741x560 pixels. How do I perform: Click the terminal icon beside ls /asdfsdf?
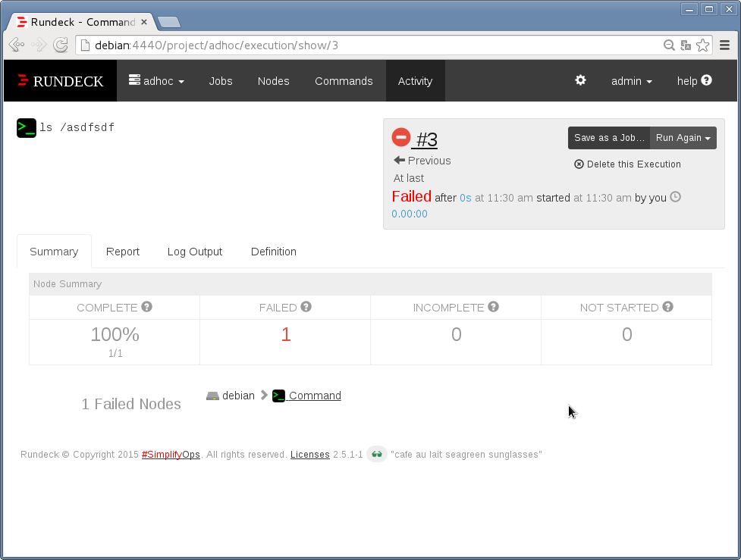27,128
